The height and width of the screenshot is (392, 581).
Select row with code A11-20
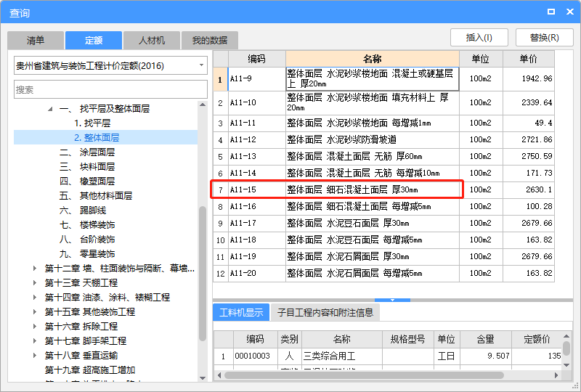[x=384, y=274]
